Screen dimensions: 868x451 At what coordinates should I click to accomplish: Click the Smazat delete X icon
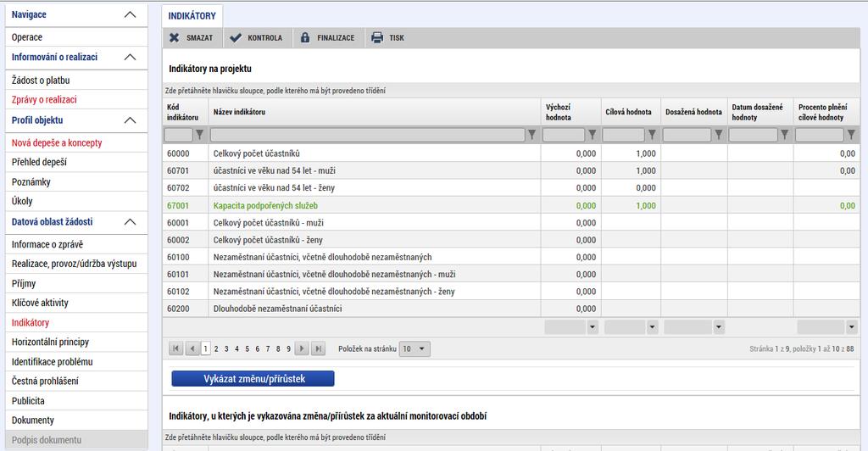tap(175, 37)
